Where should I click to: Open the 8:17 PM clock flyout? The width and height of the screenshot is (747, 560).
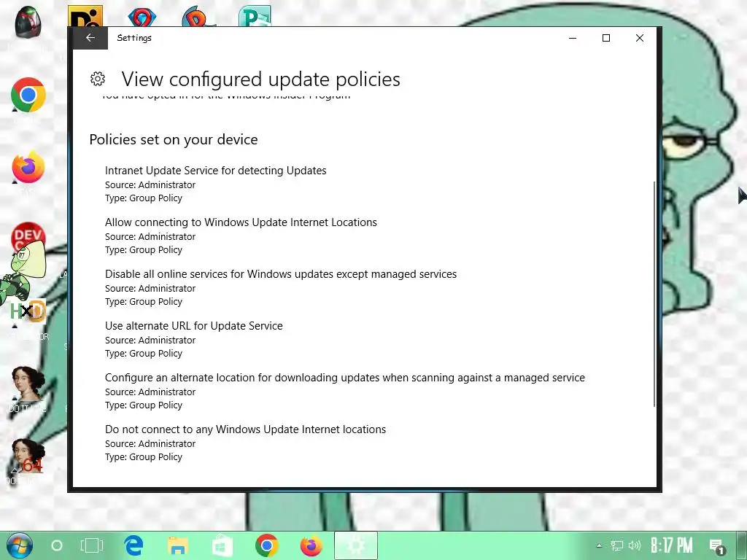[x=672, y=545]
